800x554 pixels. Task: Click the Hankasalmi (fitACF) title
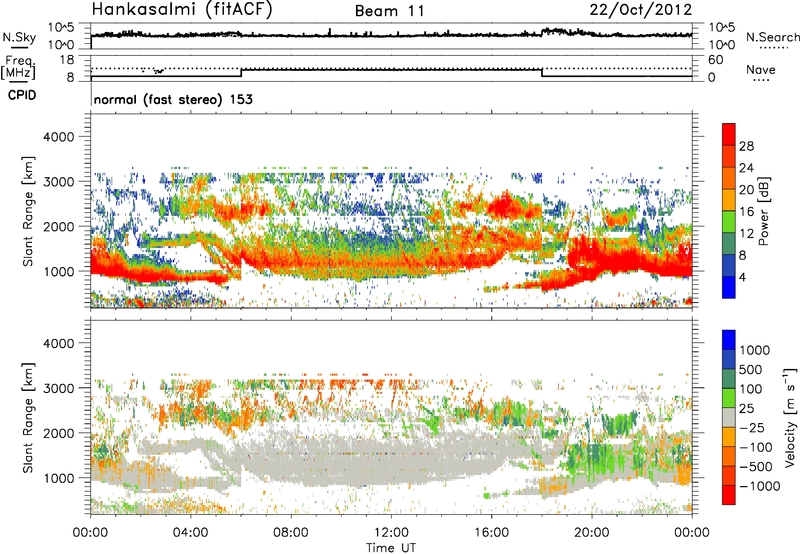(x=182, y=10)
